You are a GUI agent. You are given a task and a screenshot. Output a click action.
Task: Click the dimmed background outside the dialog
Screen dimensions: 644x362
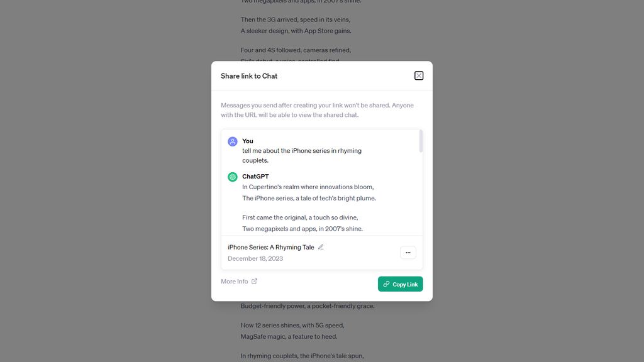(94, 189)
